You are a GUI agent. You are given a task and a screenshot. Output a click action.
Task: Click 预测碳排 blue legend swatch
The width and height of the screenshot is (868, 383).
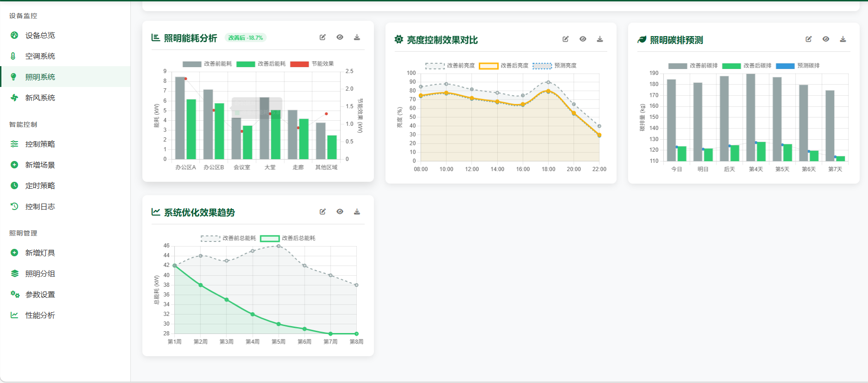pos(785,66)
